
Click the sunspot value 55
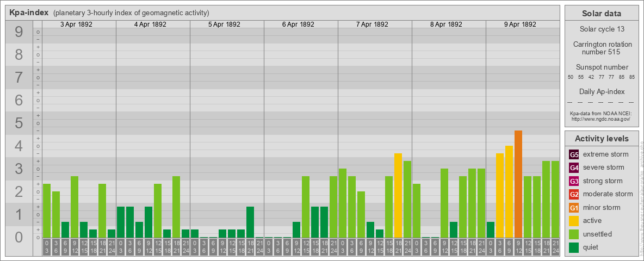[581, 77]
